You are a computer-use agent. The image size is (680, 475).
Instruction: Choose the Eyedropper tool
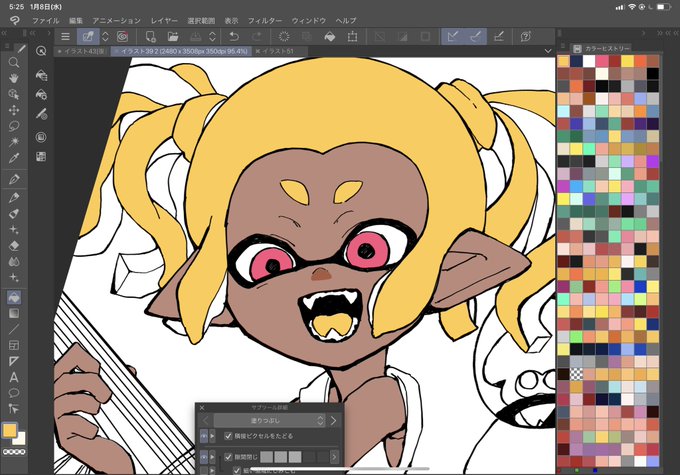tap(14, 158)
